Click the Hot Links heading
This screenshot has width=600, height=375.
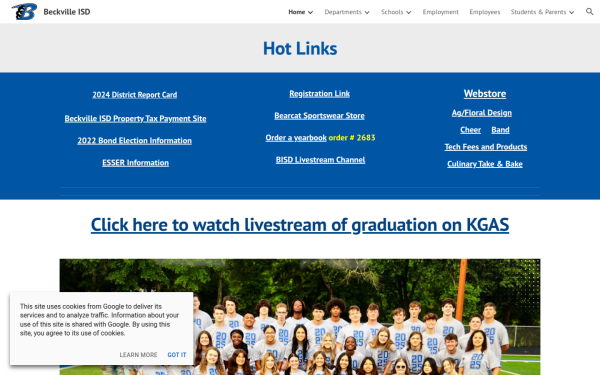300,49
